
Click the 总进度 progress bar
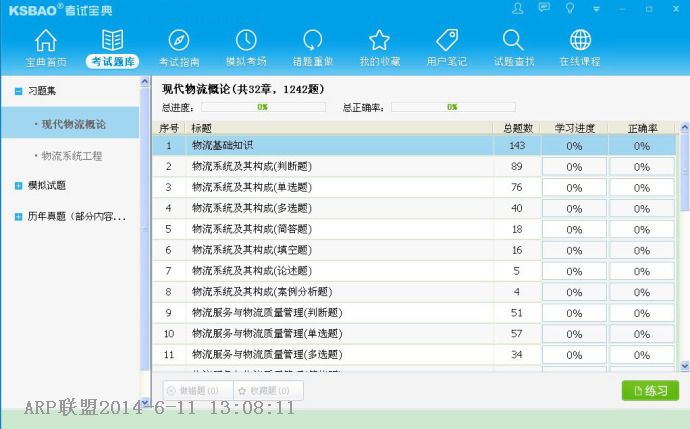[263, 107]
